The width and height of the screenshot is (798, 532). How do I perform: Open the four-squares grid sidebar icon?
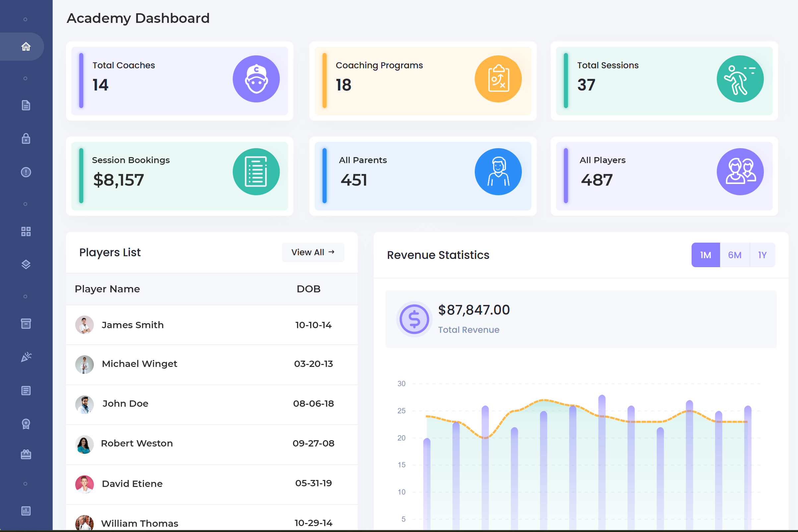coord(26,231)
